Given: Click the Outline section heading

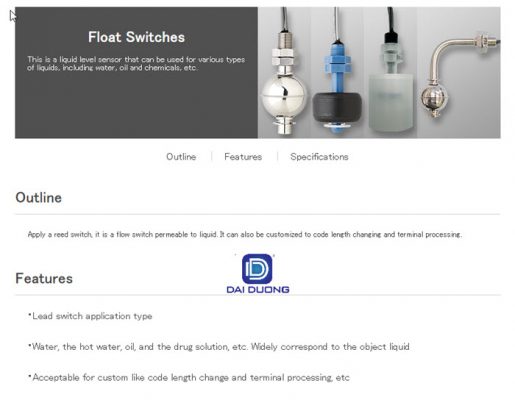Looking at the screenshot, I should pyautogui.click(x=39, y=198).
